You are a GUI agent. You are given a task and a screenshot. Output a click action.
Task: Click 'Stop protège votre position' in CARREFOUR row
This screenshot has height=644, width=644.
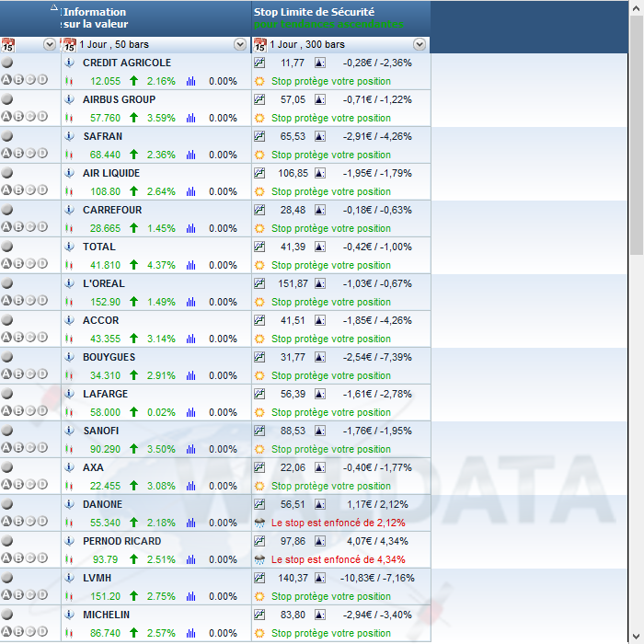[331, 228]
